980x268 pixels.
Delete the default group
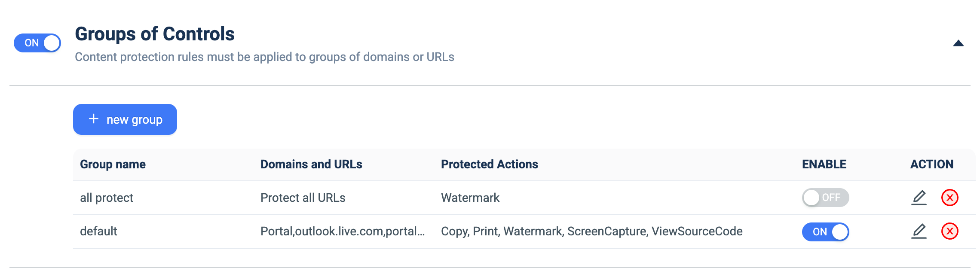point(950,231)
